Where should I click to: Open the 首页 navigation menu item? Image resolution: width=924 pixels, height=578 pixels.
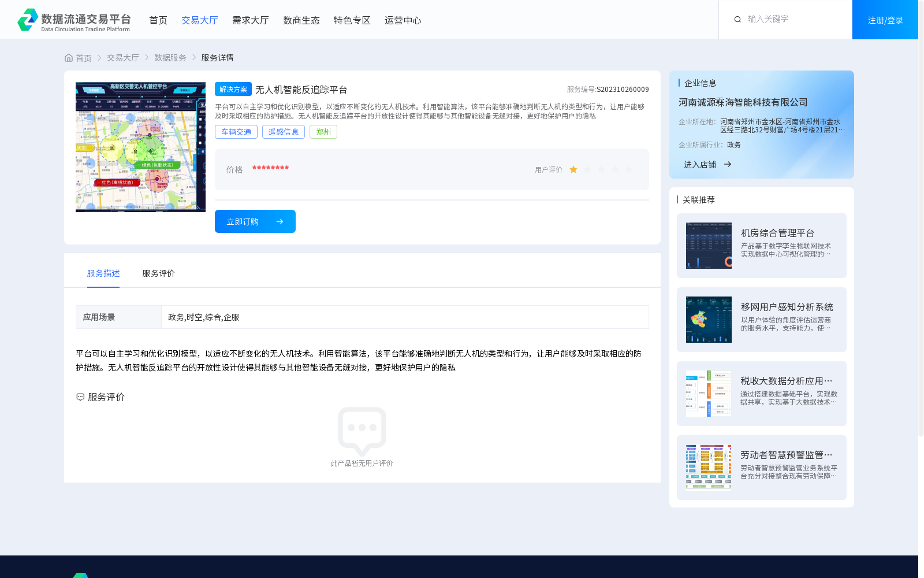coord(158,20)
